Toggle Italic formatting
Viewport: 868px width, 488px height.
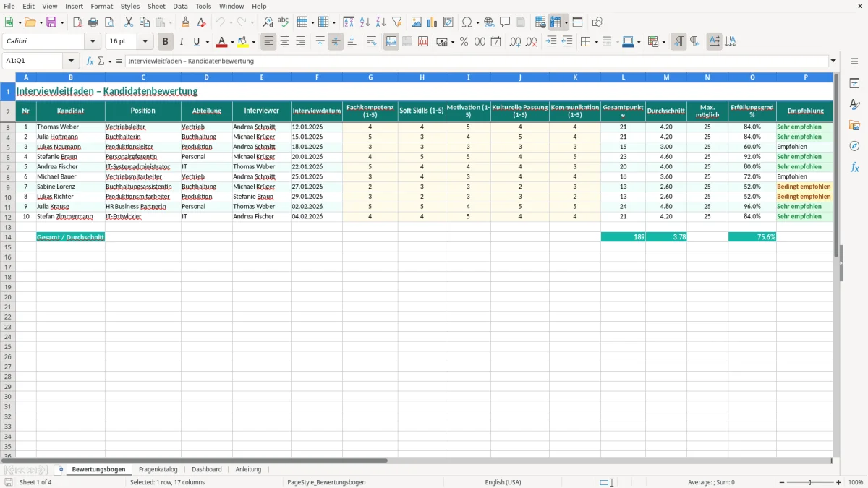[x=182, y=42]
